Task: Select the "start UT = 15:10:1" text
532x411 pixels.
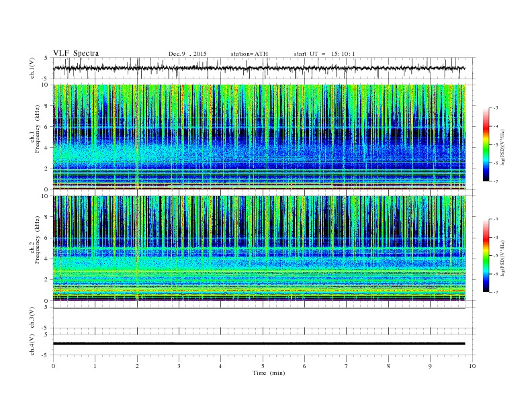Action: (324, 54)
